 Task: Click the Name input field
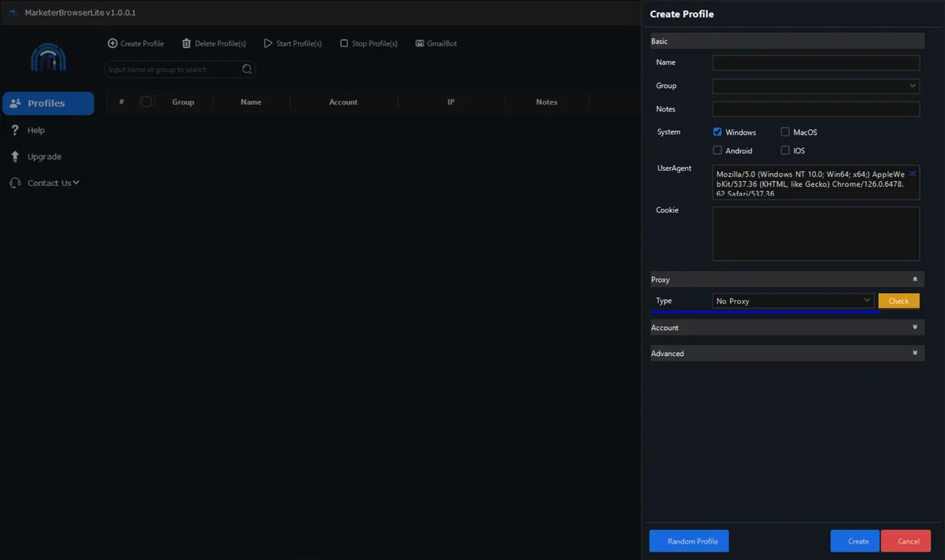[x=816, y=63]
